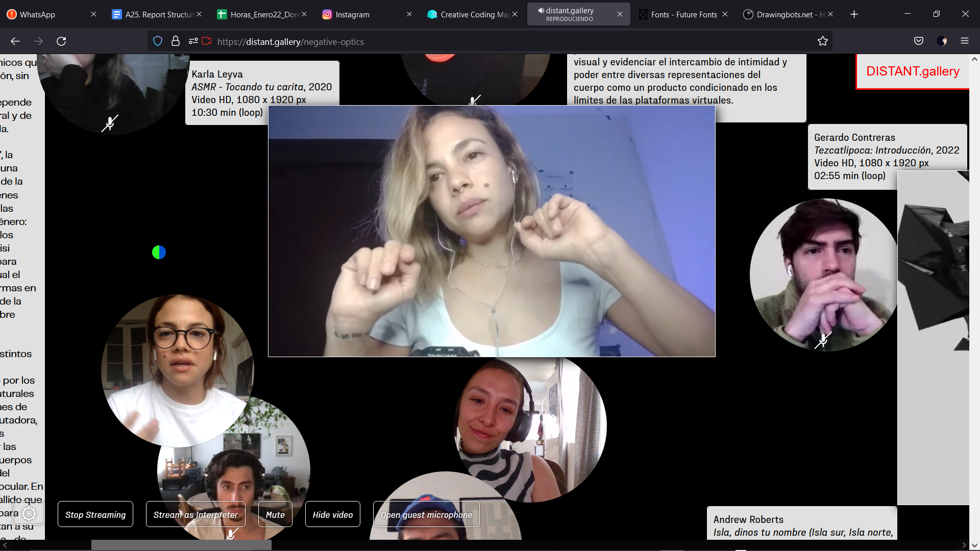This screenshot has height=551, width=980.
Task: Go back using the back arrow
Action: (x=15, y=41)
